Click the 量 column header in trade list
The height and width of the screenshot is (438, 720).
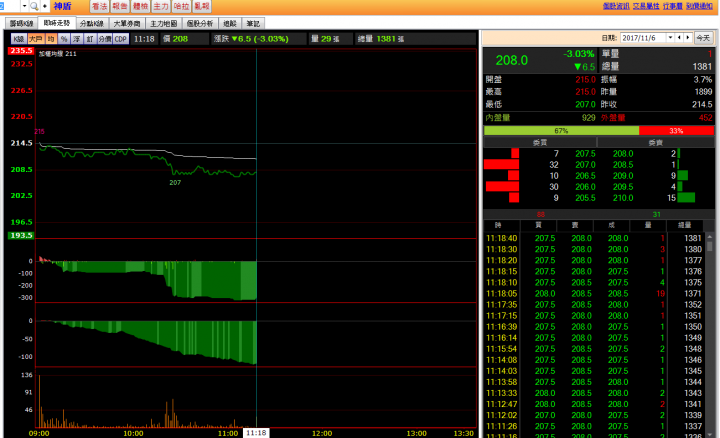tap(648, 225)
